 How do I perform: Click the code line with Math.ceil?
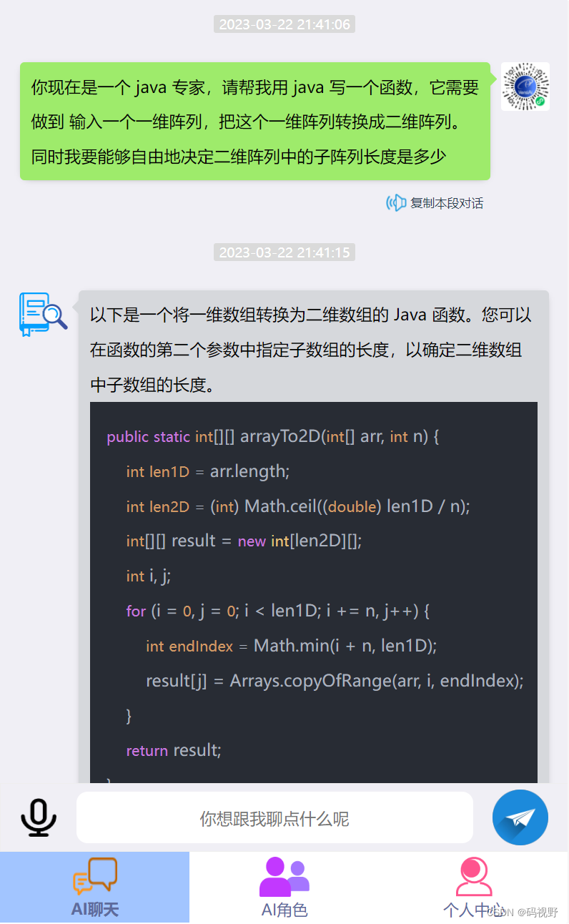(x=297, y=506)
